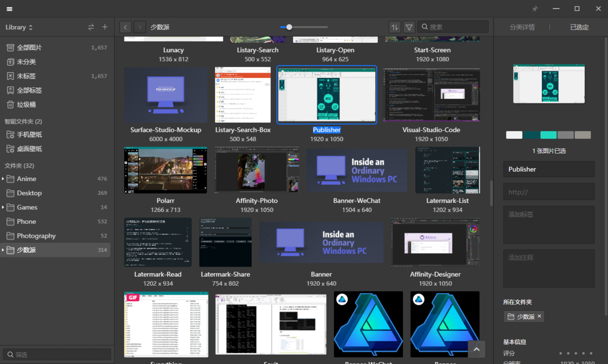
Task: Pick the gray color swatch
Action: click(x=565, y=135)
